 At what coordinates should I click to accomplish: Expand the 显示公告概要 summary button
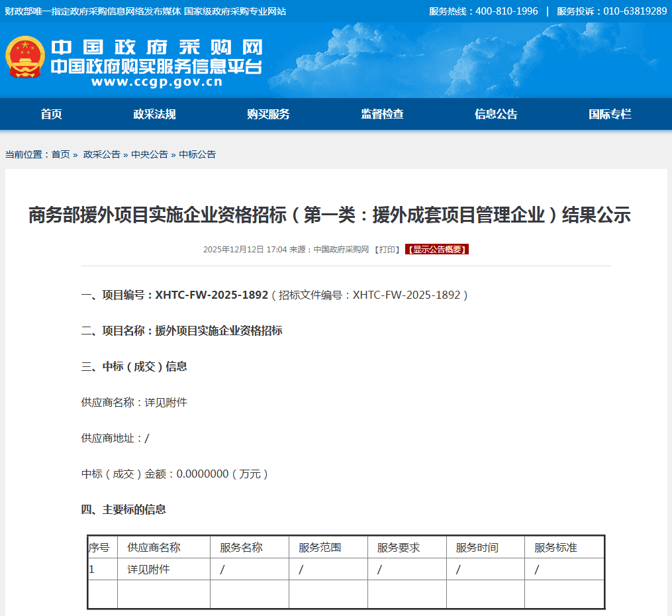coord(437,250)
